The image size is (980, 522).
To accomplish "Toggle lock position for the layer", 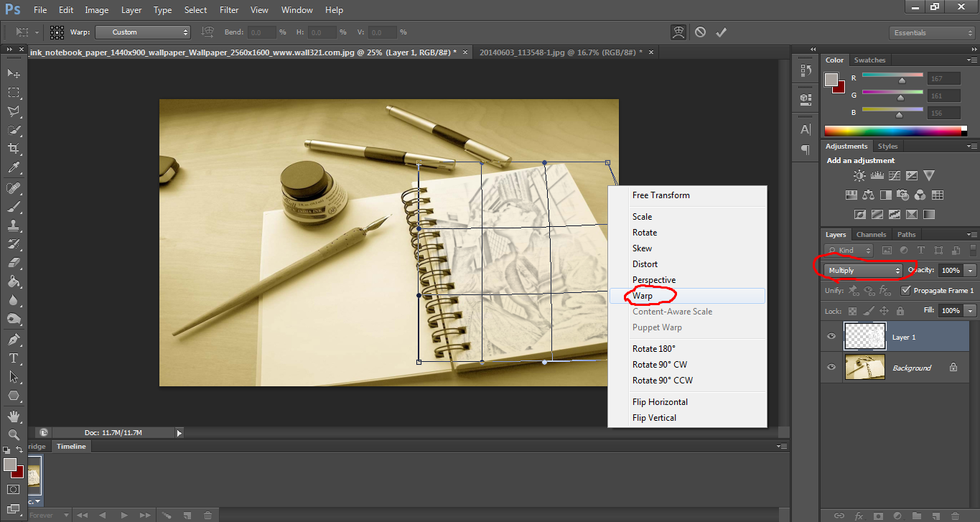I will click(x=885, y=311).
